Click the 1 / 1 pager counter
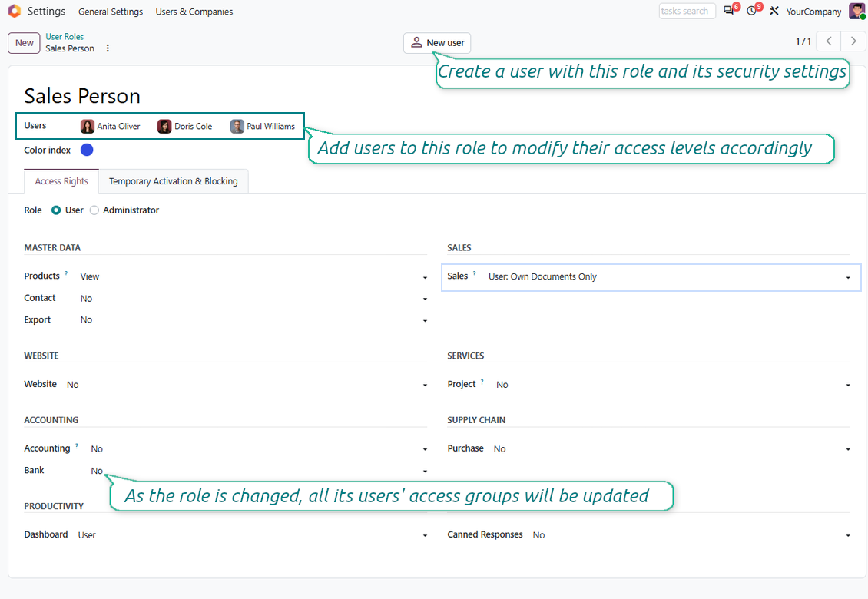Image resolution: width=868 pixels, height=599 pixels. click(x=803, y=41)
